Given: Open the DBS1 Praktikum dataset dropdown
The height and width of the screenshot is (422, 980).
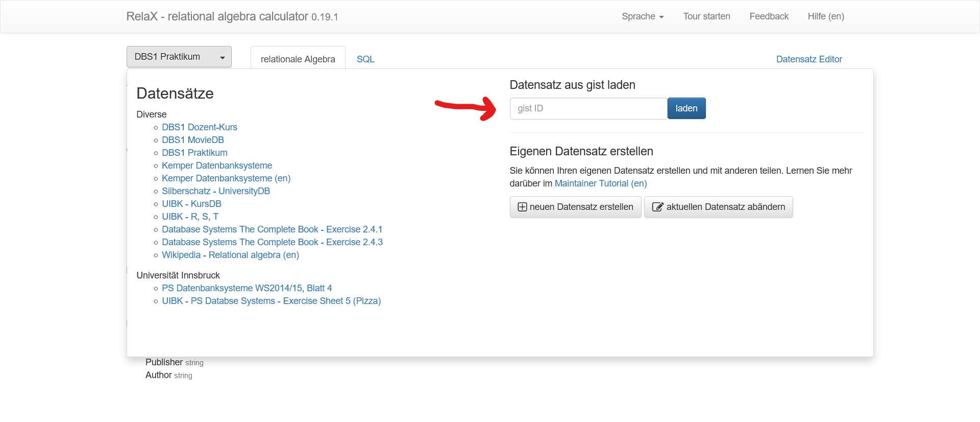Looking at the screenshot, I should (x=179, y=57).
